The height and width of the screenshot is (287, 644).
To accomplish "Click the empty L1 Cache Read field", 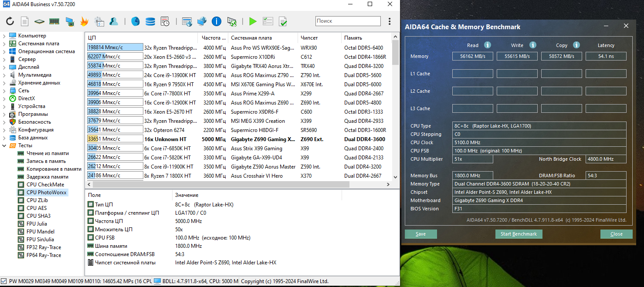I will point(473,74).
